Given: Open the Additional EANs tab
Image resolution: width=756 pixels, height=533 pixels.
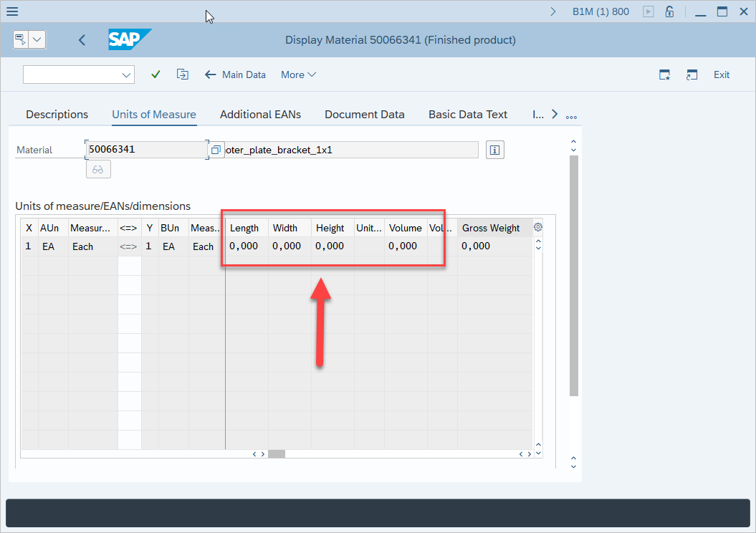Looking at the screenshot, I should [x=260, y=114].
